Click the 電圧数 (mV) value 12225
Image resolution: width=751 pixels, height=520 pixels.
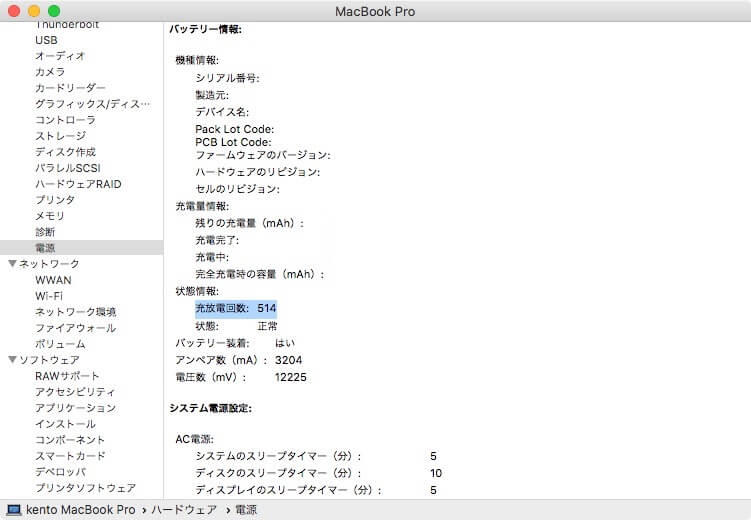coord(291,377)
